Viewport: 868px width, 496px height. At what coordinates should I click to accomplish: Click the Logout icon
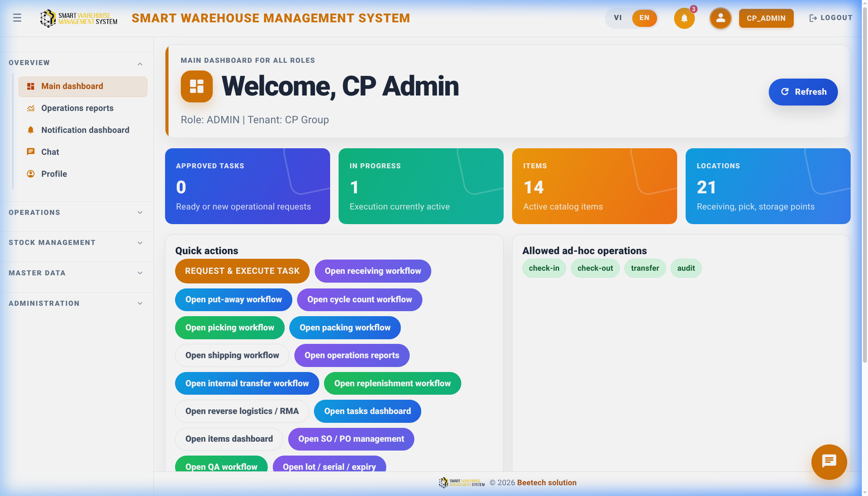(813, 18)
